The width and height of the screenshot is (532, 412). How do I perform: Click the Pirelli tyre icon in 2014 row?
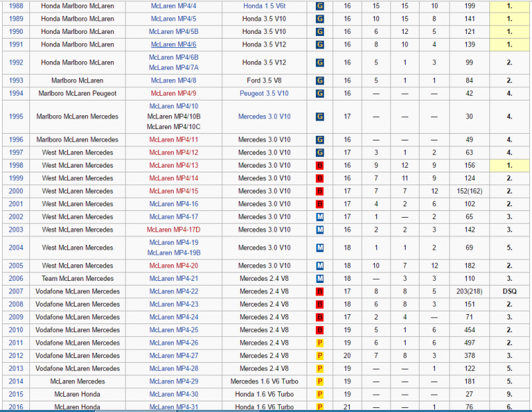pyautogui.click(x=320, y=381)
